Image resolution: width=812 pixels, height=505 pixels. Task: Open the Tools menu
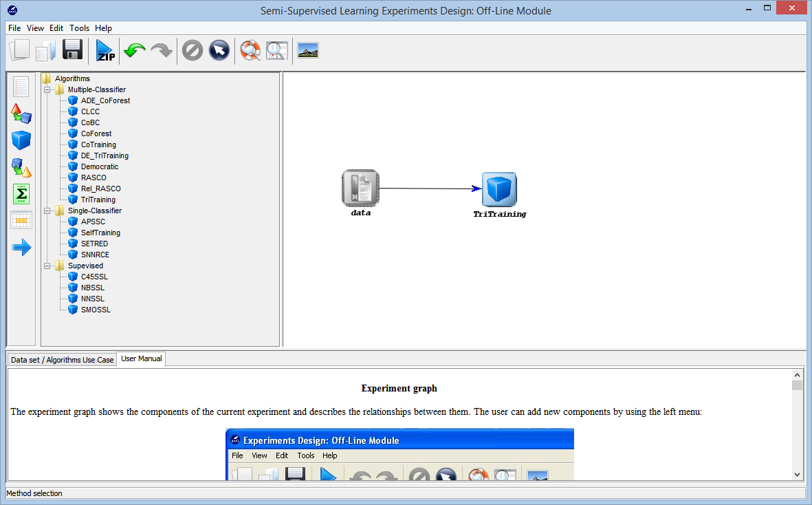(x=79, y=28)
